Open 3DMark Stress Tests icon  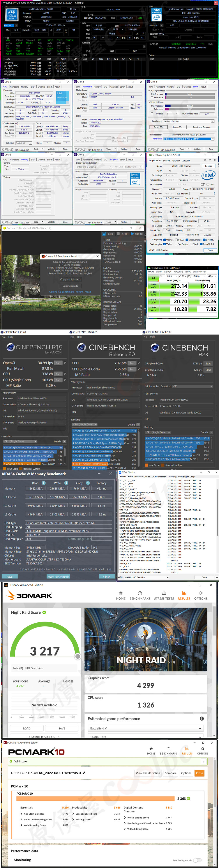click(x=164, y=593)
